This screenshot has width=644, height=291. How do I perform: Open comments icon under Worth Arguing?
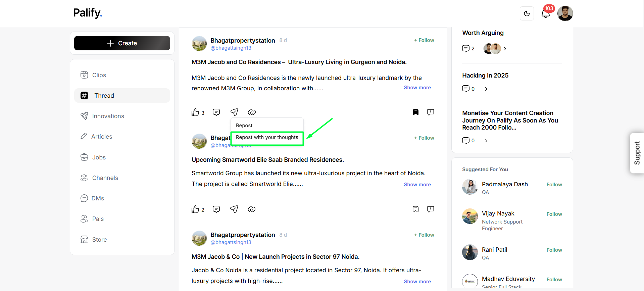point(466,49)
